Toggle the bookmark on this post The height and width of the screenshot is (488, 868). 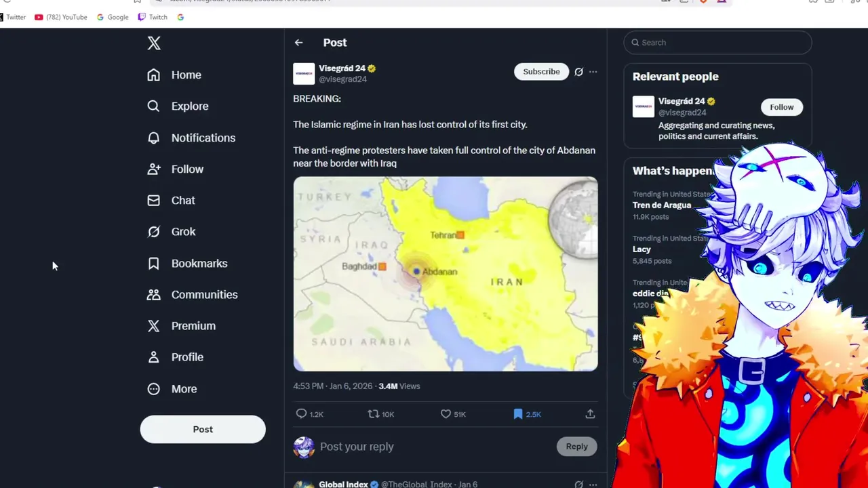(518, 413)
